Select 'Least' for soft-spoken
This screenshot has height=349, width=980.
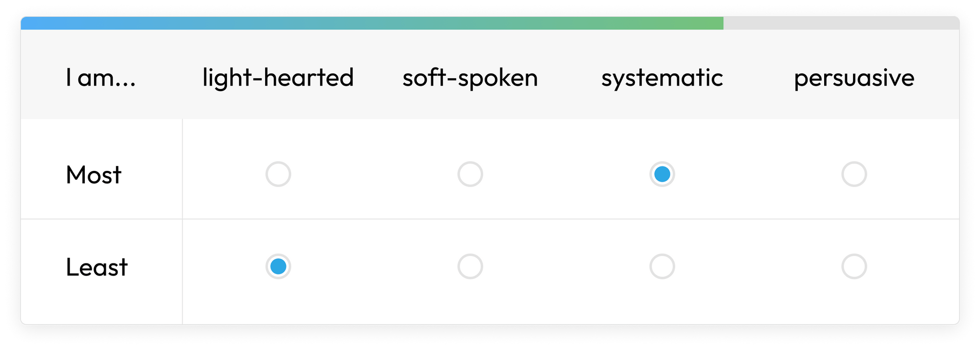470,267
